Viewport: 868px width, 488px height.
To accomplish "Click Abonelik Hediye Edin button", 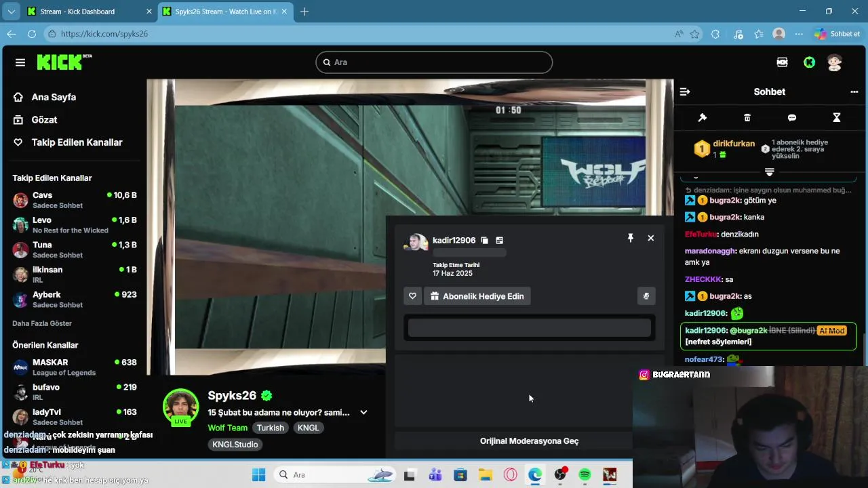I will [477, 296].
